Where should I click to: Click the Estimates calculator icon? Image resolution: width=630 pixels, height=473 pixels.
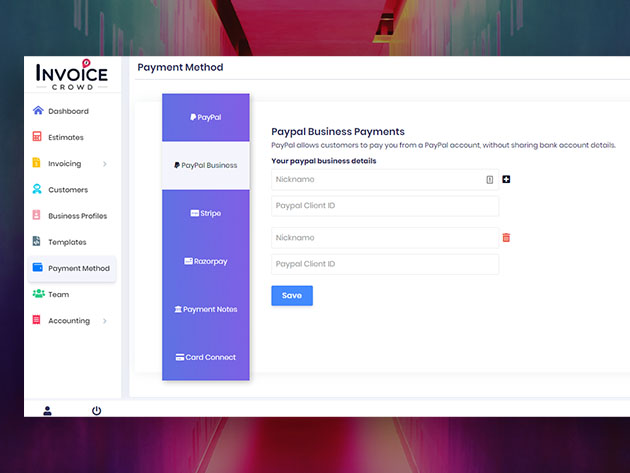point(37,137)
